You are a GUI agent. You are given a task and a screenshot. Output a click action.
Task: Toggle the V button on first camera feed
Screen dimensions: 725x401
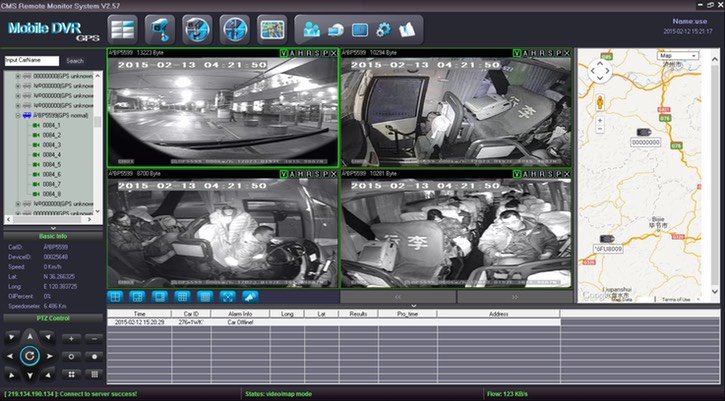(x=283, y=51)
